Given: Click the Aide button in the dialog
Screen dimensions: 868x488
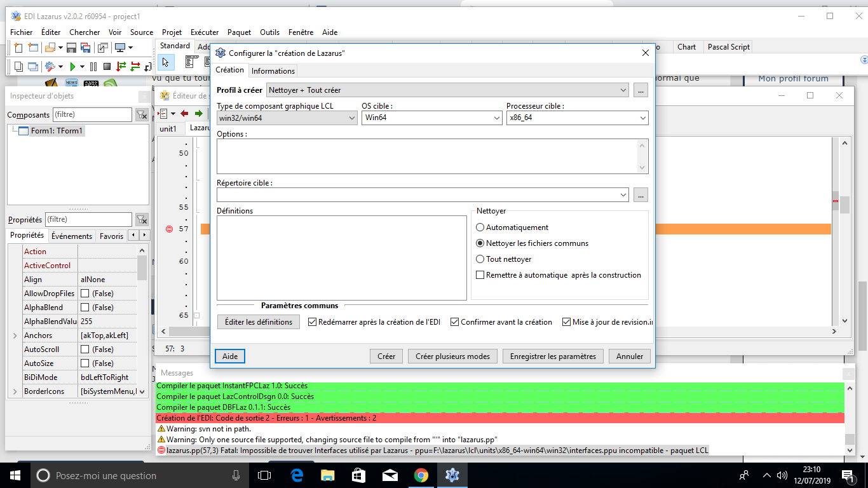Looking at the screenshot, I should pyautogui.click(x=230, y=356).
